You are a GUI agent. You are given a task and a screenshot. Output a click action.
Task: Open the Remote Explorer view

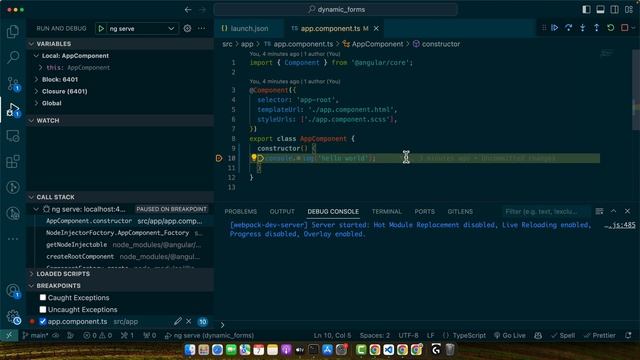click(x=13, y=136)
